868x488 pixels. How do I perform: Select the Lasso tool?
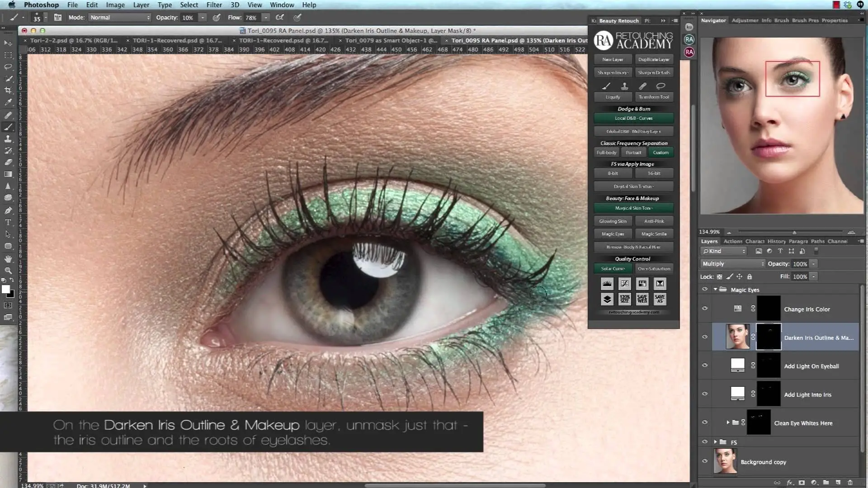[x=8, y=66]
